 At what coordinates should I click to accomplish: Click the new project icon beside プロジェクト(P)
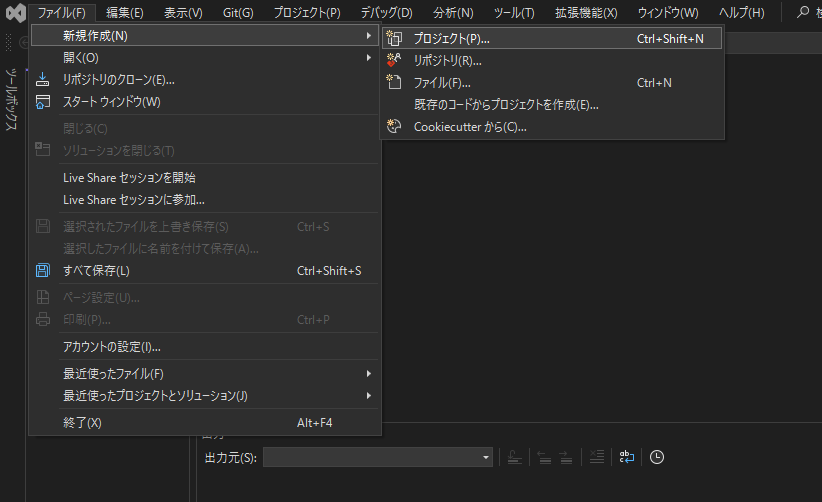[x=394, y=38]
